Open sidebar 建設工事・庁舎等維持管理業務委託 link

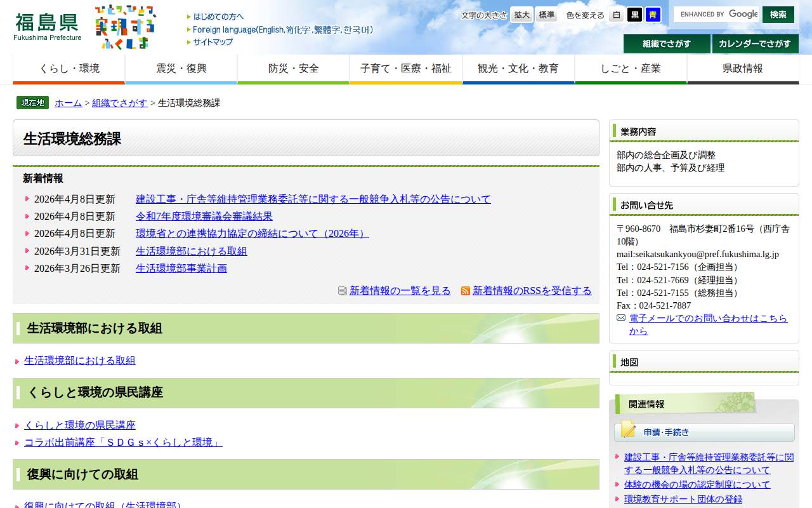tap(709, 464)
